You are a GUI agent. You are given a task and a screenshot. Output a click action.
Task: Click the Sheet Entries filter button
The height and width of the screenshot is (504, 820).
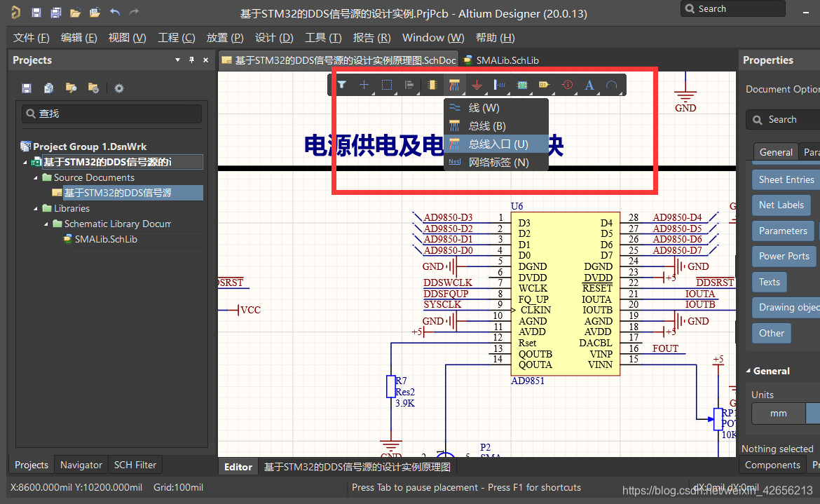click(x=786, y=179)
